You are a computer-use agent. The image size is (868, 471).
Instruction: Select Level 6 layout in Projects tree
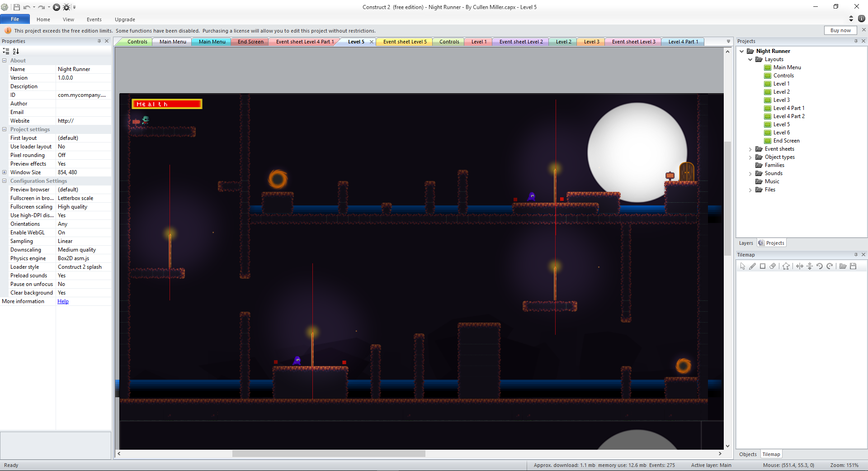[x=781, y=133]
